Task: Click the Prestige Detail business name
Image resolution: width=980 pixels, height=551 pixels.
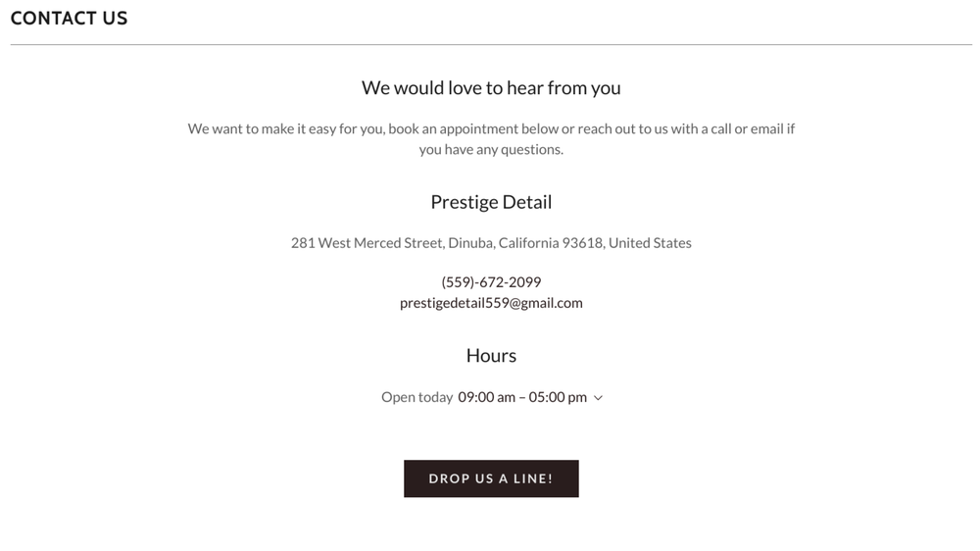Action: pos(491,202)
